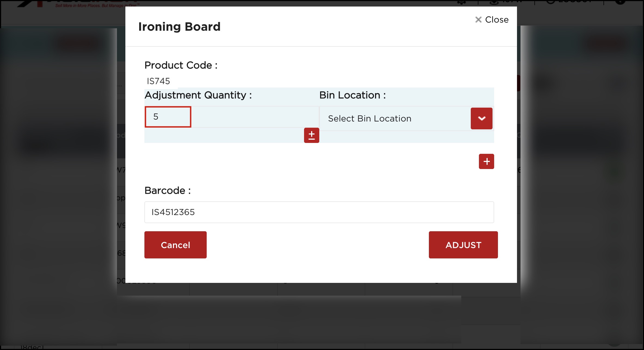Click the Ironing Board dialog title
The image size is (644, 350).
[179, 27]
